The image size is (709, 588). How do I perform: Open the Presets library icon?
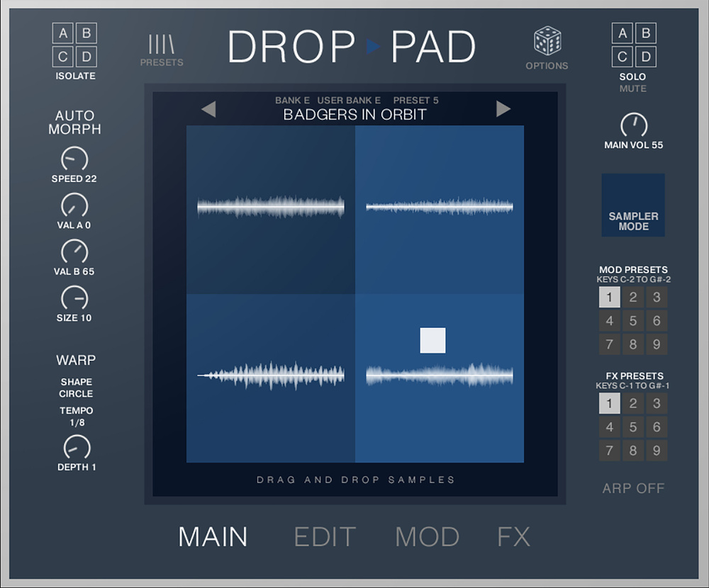click(x=161, y=45)
